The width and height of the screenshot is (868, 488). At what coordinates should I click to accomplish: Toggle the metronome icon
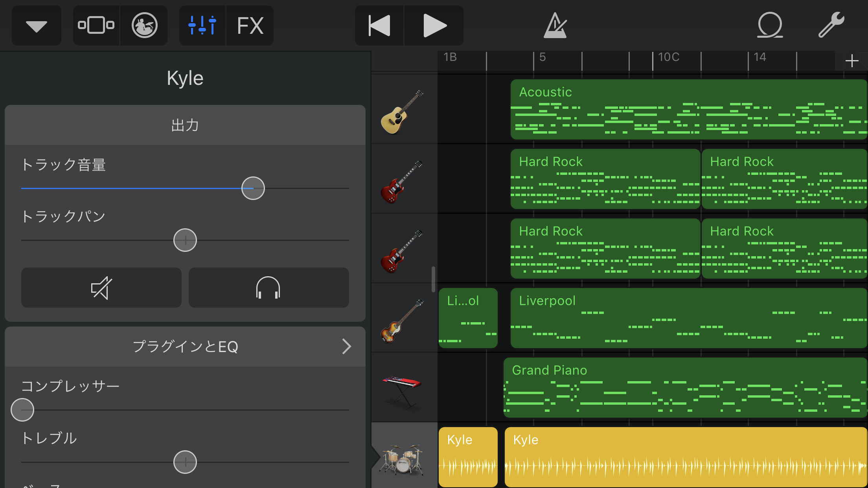[x=555, y=26]
